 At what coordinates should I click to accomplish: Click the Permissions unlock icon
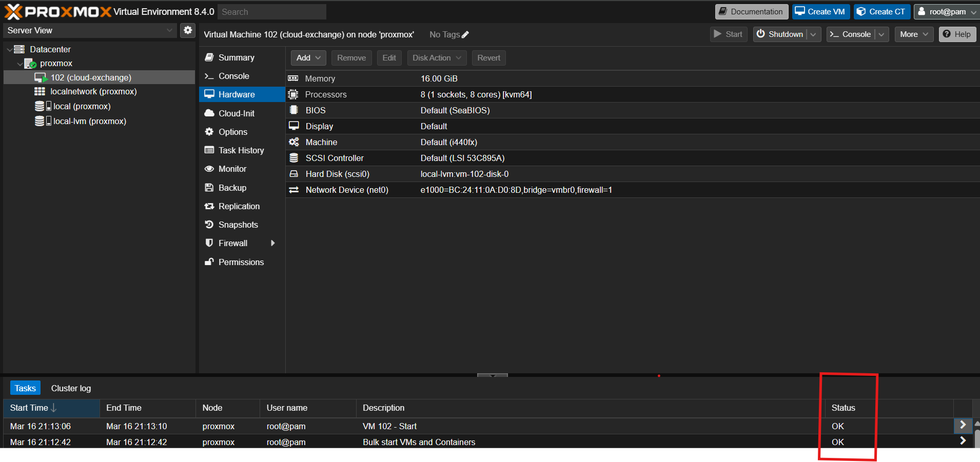point(209,262)
